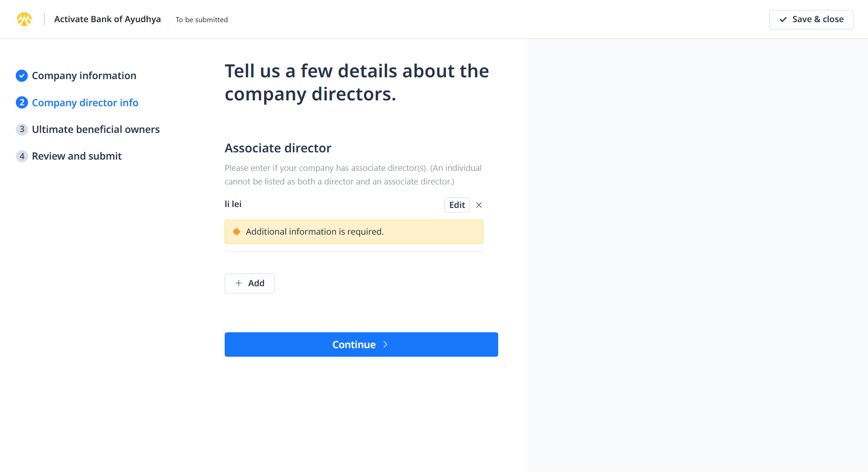Open the Company information step
Screen dimensions: 868x472
(x=84, y=76)
